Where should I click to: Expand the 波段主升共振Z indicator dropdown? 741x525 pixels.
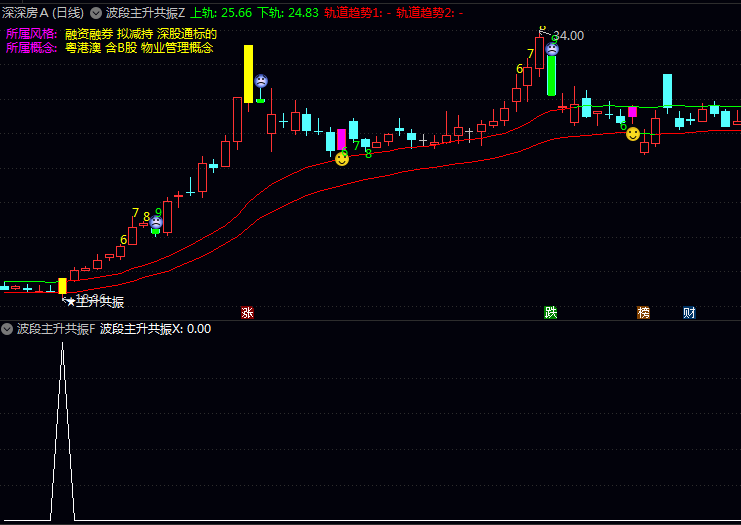tap(96, 13)
